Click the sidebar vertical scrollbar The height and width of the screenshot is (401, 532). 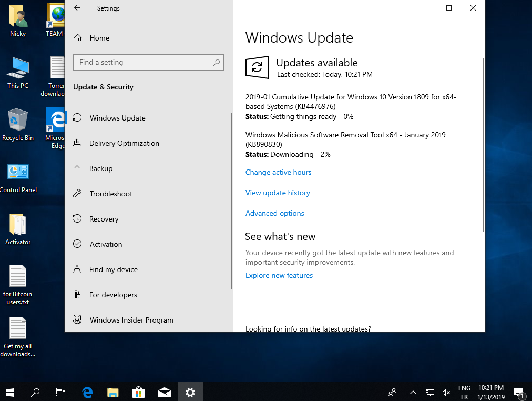click(x=231, y=201)
